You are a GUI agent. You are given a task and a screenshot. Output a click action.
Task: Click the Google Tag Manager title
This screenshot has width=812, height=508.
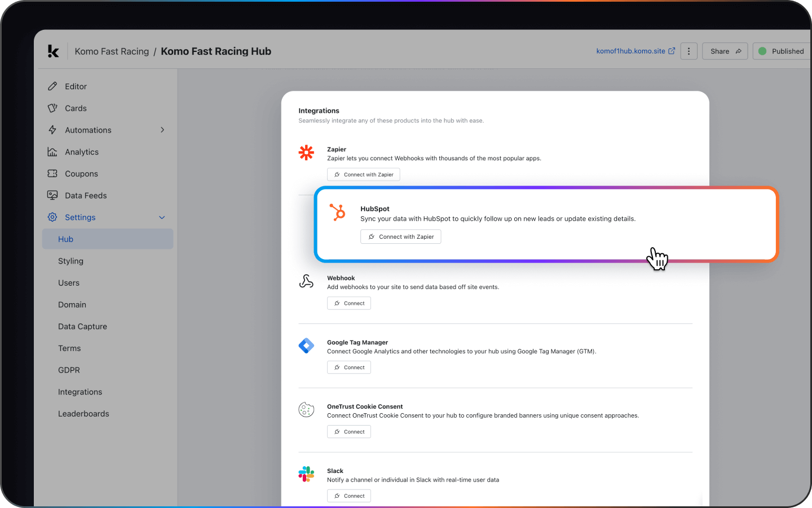[358, 343]
